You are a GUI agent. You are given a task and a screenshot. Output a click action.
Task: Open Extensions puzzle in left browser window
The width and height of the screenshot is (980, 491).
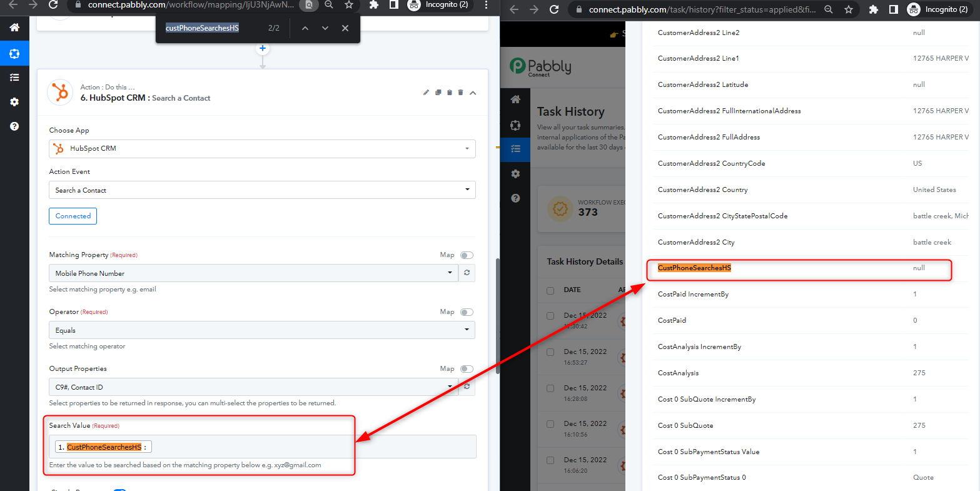coord(374,5)
